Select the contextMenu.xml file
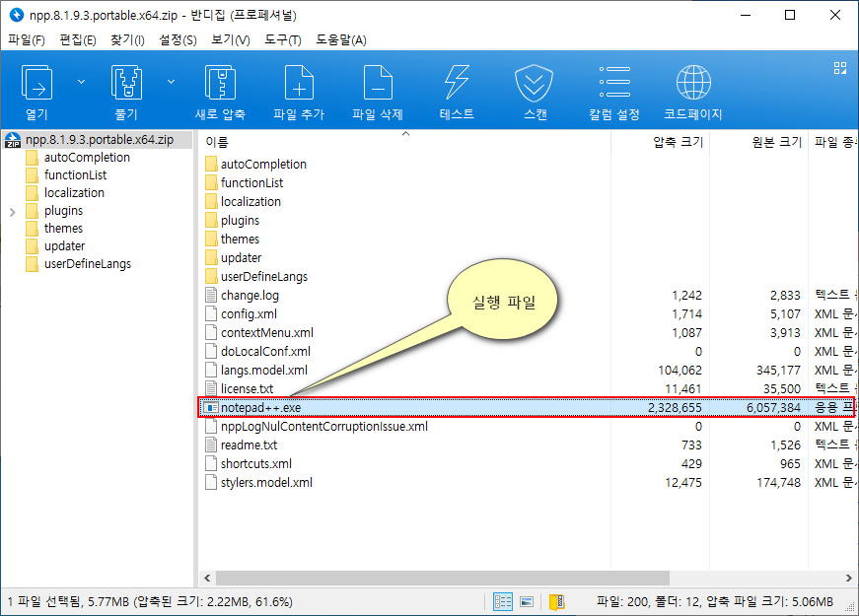859x616 pixels. pos(267,332)
